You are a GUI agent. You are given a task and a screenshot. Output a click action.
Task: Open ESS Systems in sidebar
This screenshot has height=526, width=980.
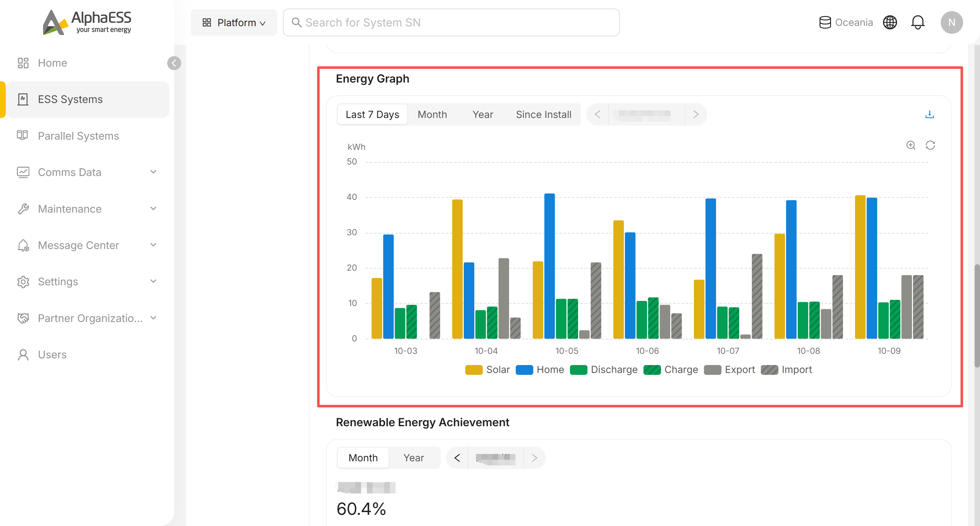point(88,99)
